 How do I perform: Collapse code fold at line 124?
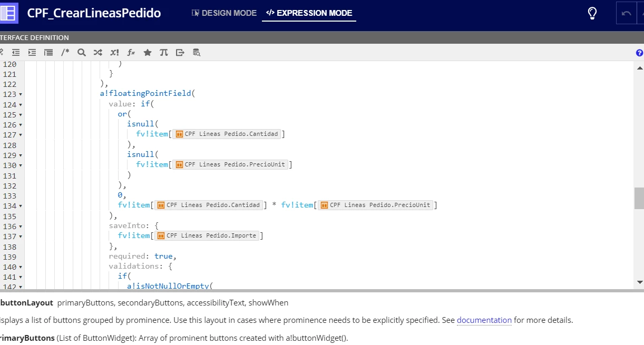(x=20, y=104)
